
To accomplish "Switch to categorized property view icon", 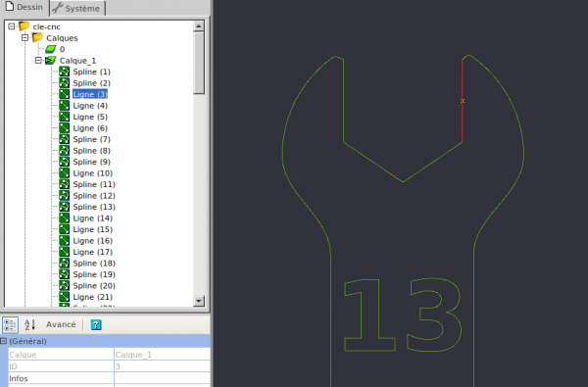I will pos(10,324).
